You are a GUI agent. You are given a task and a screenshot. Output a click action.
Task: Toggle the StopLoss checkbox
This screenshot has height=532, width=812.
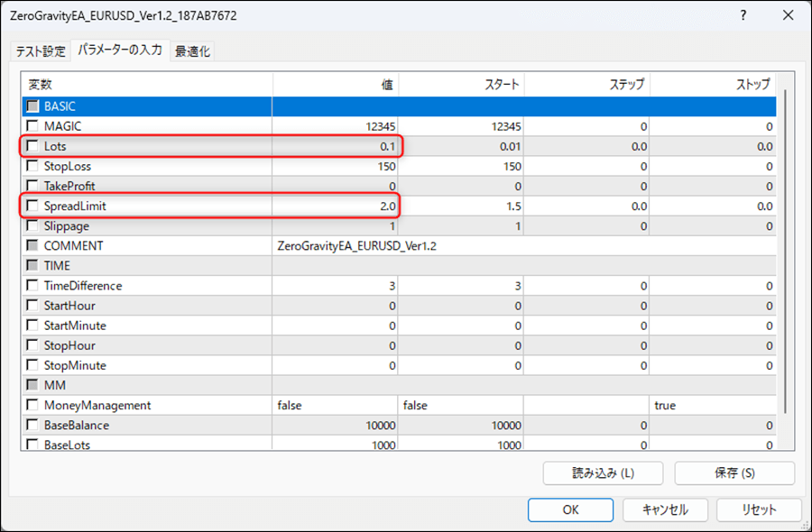click(x=33, y=166)
